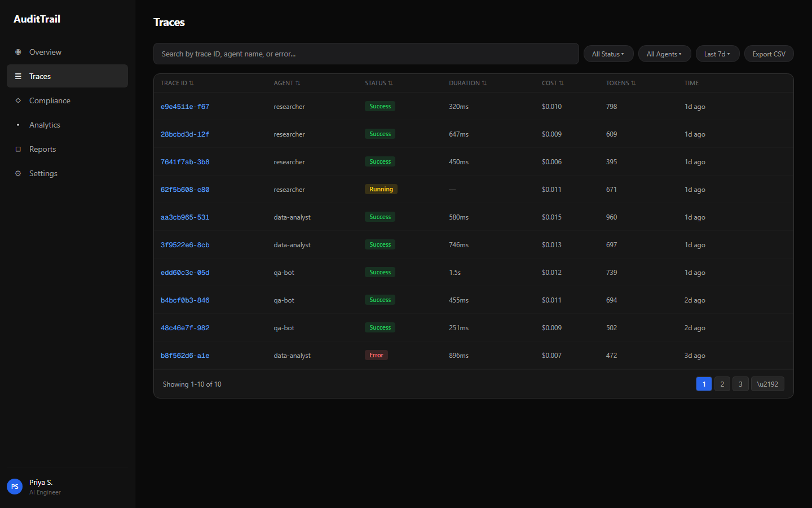Open the All Status filter dropdown

pos(608,54)
